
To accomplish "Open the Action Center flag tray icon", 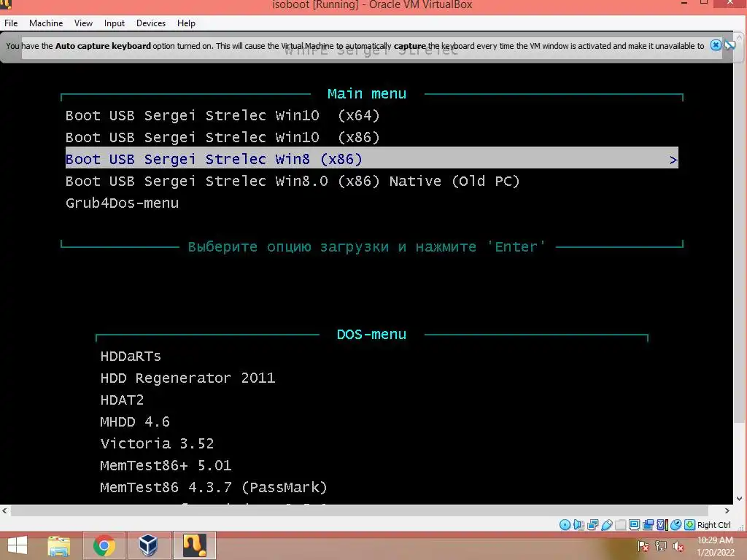I will (x=643, y=546).
